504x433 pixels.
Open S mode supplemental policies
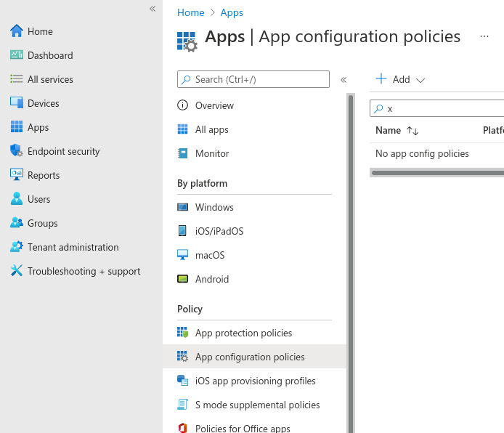click(x=258, y=405)
